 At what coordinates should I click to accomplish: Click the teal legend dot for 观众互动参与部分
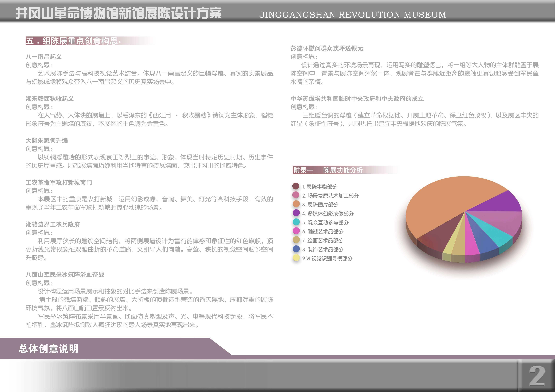click(296, 222)
